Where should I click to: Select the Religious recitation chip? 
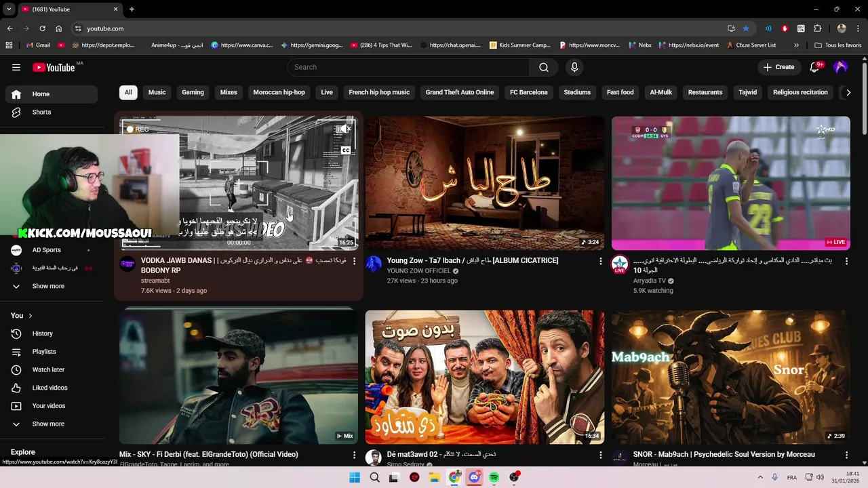click(800, 92)
